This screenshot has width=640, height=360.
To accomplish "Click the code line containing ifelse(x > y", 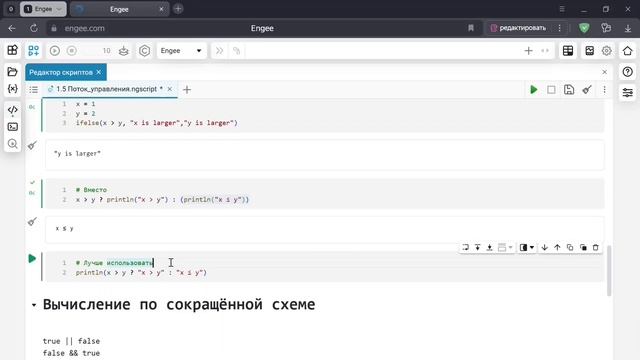I will [x=156, y=123].
